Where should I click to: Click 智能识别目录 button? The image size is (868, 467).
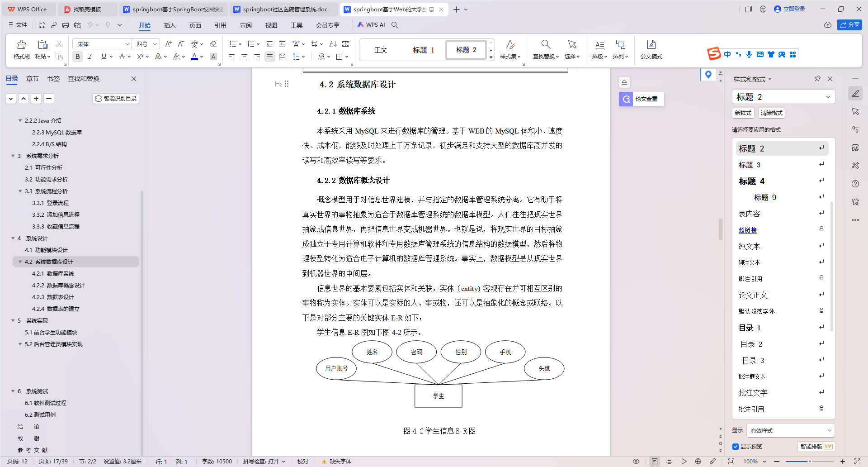coord(116,98)
